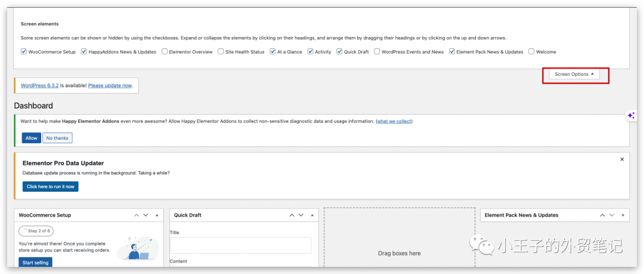Click the Please update now link
Viewport: 644px width, 274px height.
(110, 85)
